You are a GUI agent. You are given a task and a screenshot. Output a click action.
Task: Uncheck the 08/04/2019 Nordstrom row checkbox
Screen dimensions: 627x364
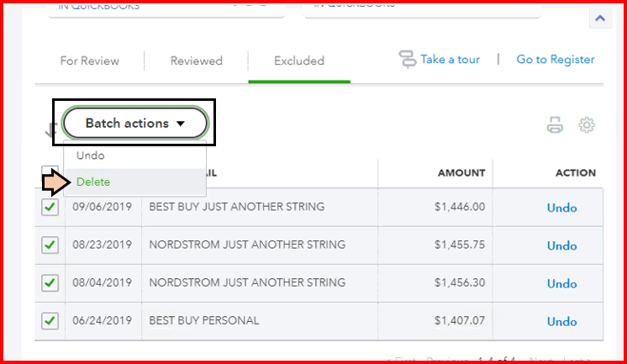[x=50, y=282]
